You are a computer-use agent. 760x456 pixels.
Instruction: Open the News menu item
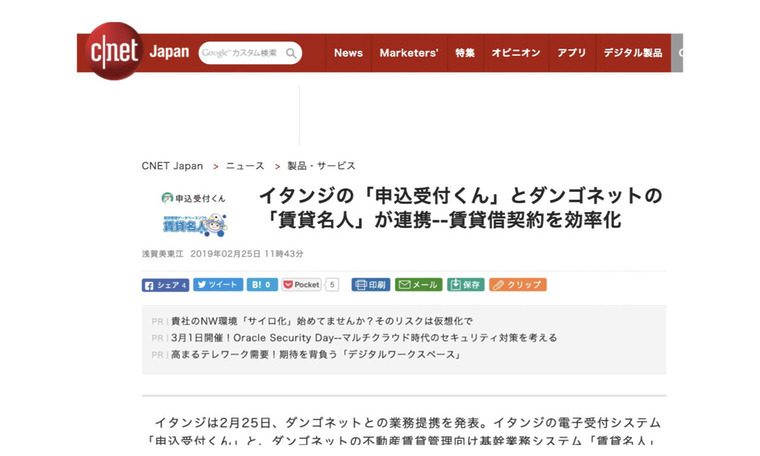click(x=348, y=53)
